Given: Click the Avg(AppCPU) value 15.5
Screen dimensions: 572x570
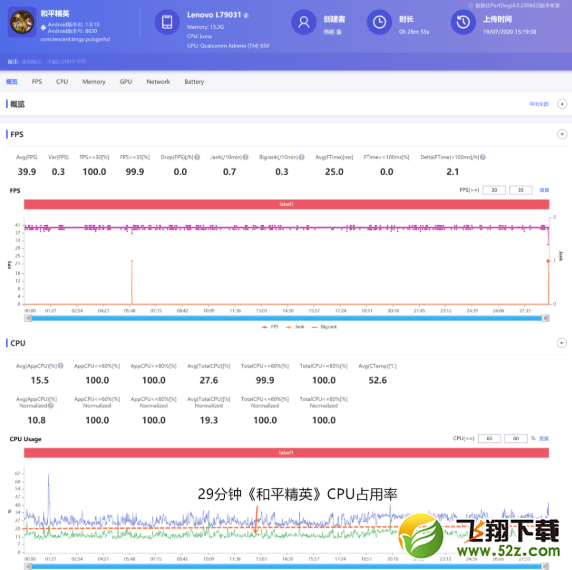Looking at the screenshot, I should tap(40, 380).
